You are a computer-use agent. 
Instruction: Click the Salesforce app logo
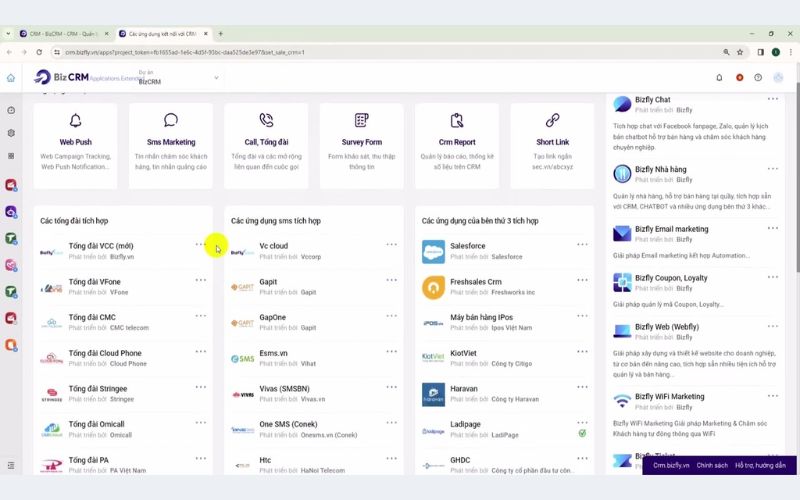click(433, 252)
